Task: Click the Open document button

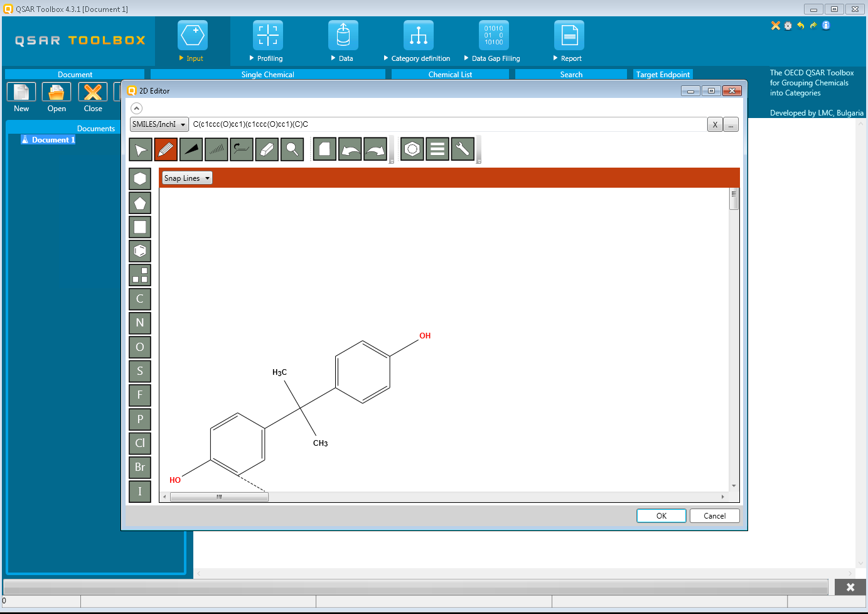Action: pos(56,97)
